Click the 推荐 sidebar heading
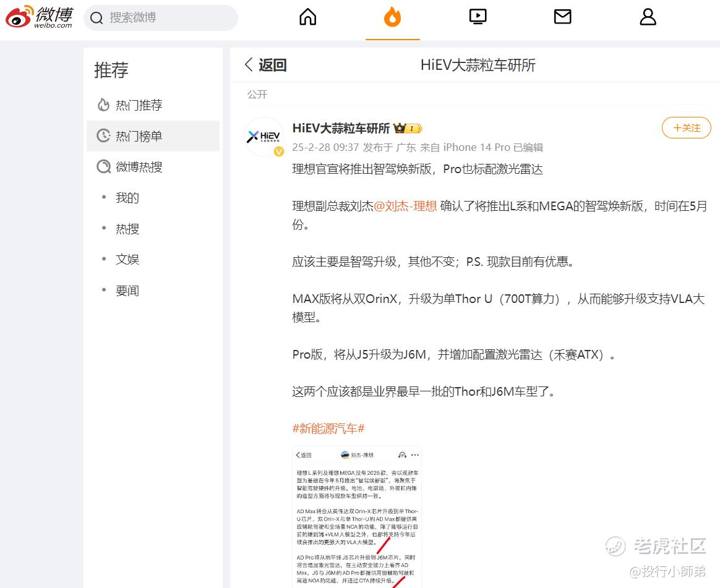Viewport: 720px width, 588px height. tap(111, 70)
